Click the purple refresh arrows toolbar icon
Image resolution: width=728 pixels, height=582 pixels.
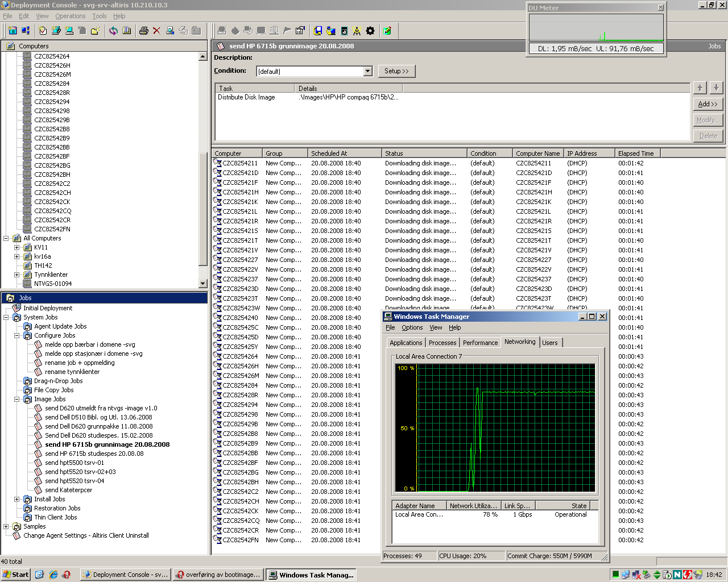113,31
